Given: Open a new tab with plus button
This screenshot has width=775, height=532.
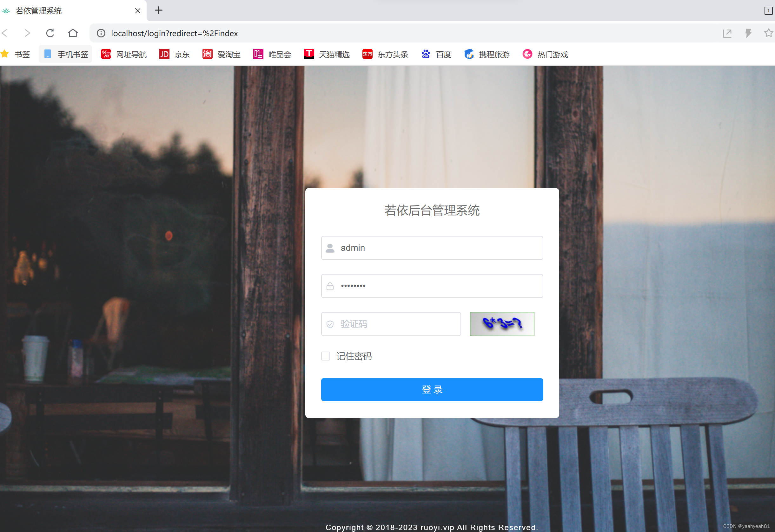Looking at the screenshot, I should pos(159,10).
